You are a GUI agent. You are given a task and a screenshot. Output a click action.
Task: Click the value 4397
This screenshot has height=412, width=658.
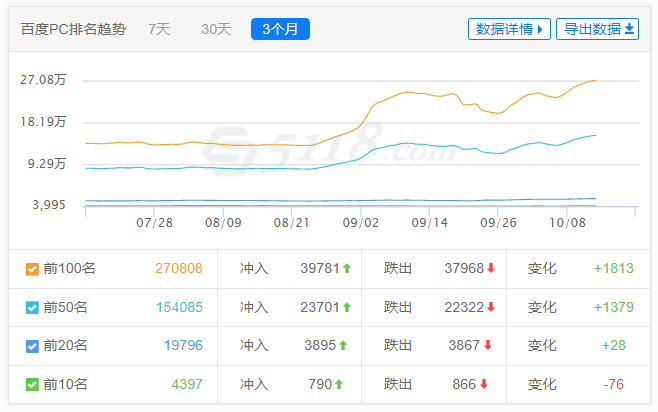click(187, 384)
